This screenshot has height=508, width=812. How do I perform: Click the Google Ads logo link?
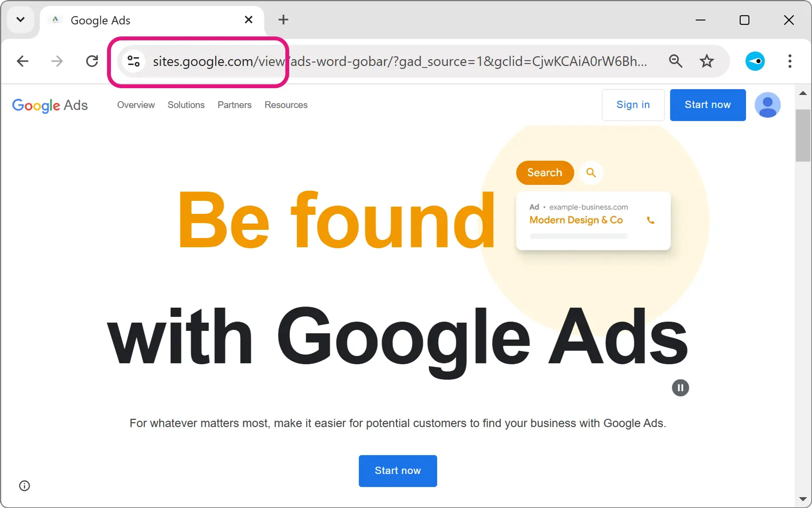[x=50, y=105]
